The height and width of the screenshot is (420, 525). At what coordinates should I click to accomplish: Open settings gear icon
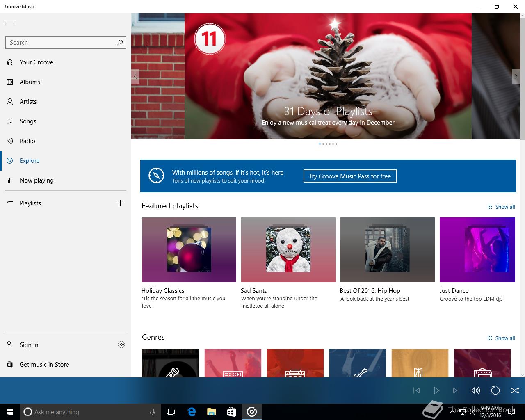(x=121, y=345)
